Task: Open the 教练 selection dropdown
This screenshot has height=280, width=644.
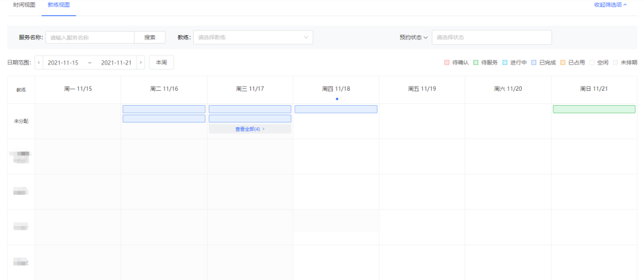Action: 253,38
